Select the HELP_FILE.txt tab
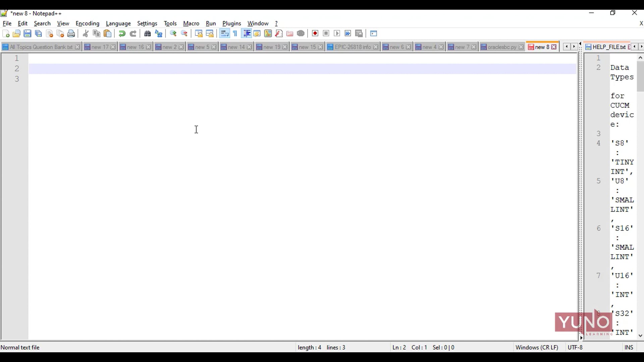Screen dimensions: 644x362 coord(608,47)
